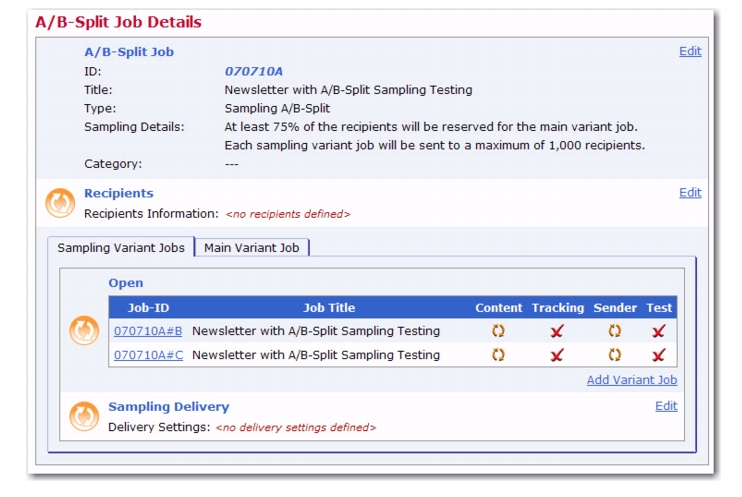Click the orange status icon beside Sampling Delivery
This screenshot has height=497, width=742.
click(x=84, y=417)
